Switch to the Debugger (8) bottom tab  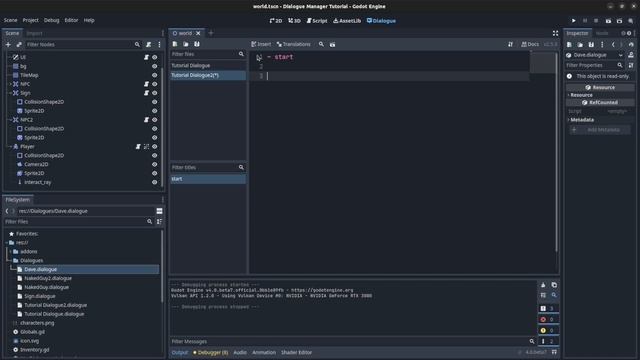point(211,352)
